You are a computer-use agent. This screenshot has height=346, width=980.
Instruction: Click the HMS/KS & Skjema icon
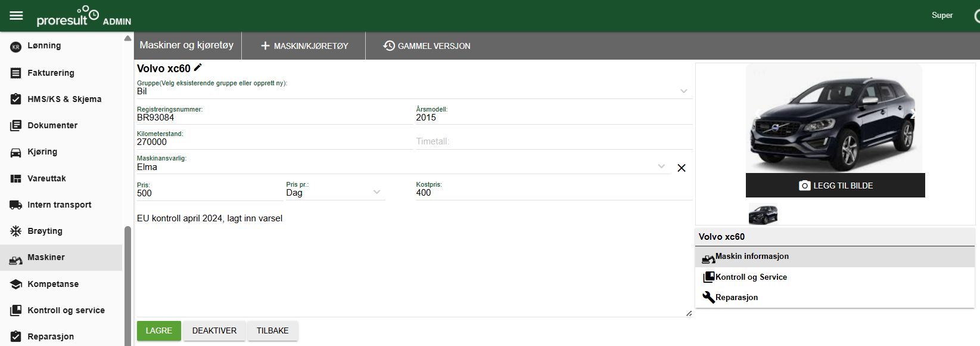(x=16, y=99)
